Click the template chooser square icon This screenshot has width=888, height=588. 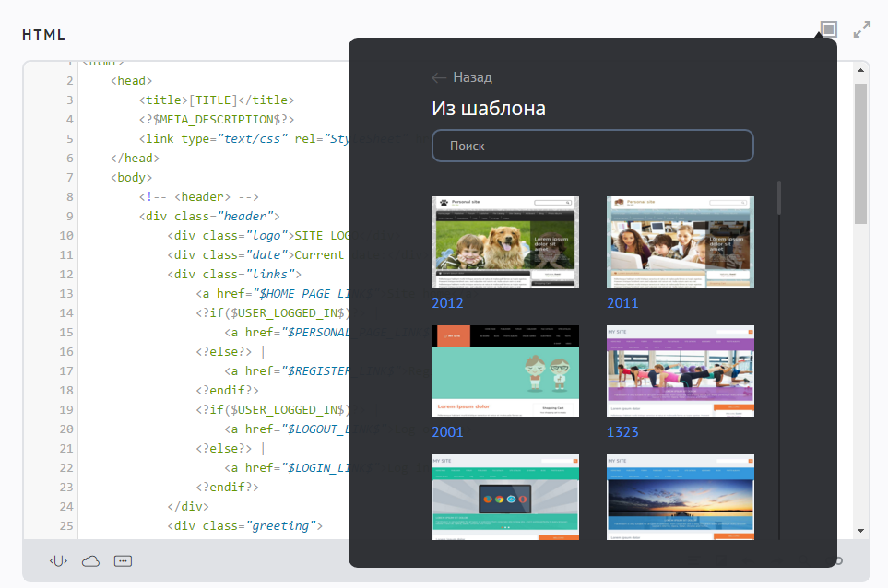point(828,30)
